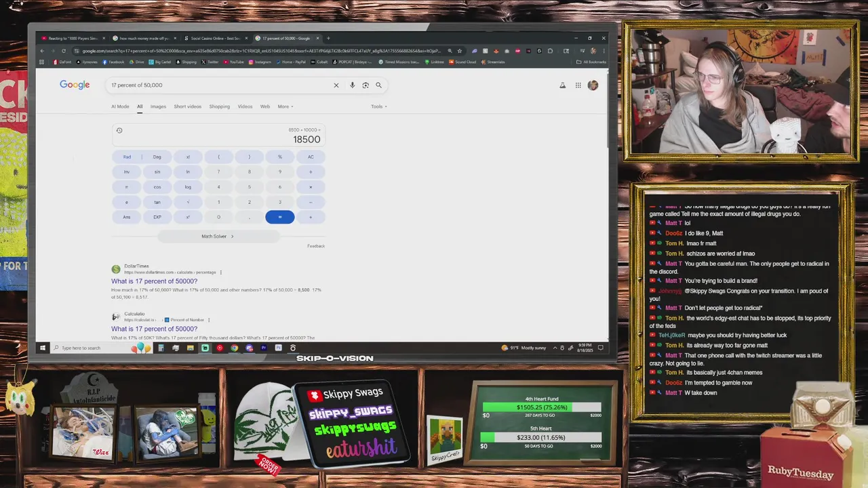
Task: Open calculator history icon
Action: 119,130
